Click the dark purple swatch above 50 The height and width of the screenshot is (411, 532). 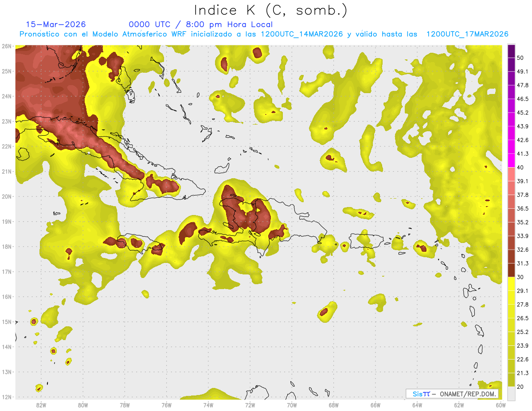point(511,51)
